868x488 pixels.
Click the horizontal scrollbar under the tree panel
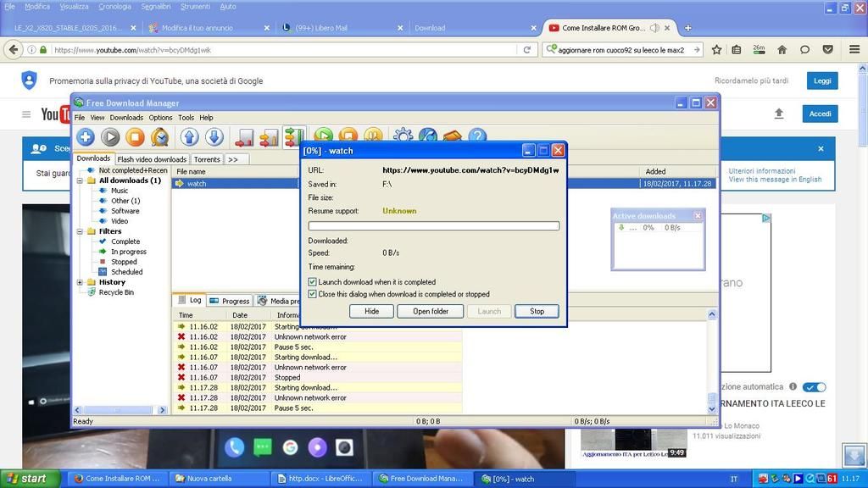tap(120, 410)
